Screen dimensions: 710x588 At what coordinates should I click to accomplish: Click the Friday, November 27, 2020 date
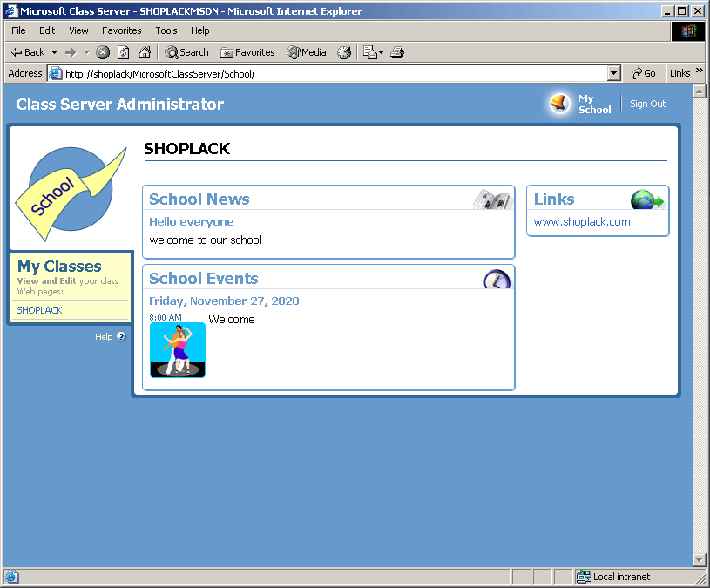point(224,301)
